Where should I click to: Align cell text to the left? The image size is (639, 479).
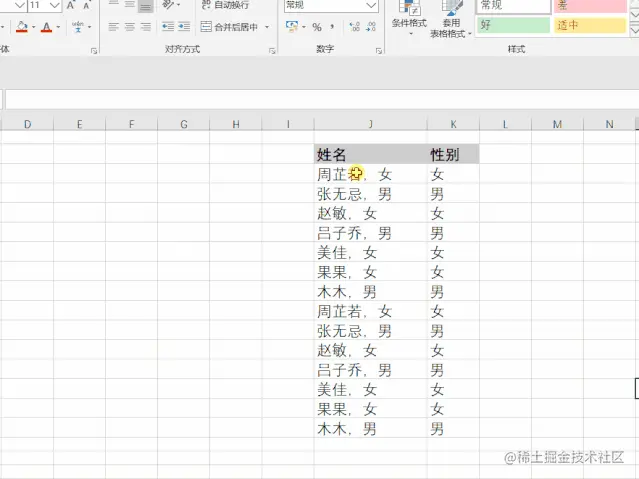(x=113, y=27)
